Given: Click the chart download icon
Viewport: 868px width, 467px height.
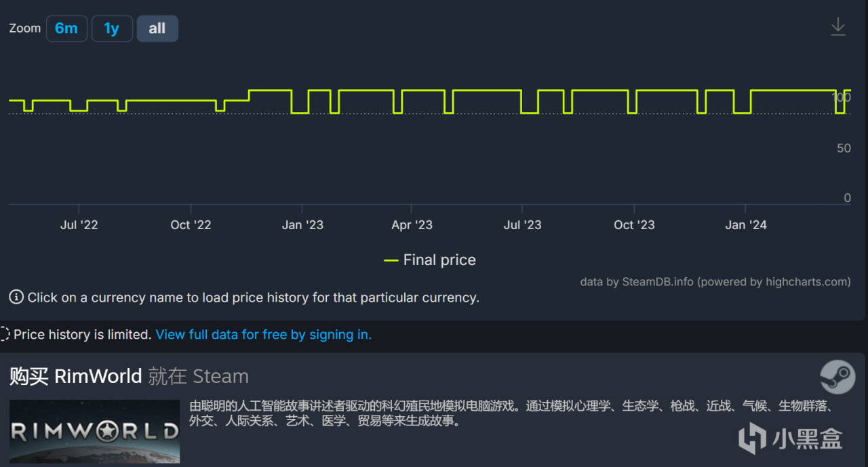Looking at the screenshot, I should (x=838, y=27).
